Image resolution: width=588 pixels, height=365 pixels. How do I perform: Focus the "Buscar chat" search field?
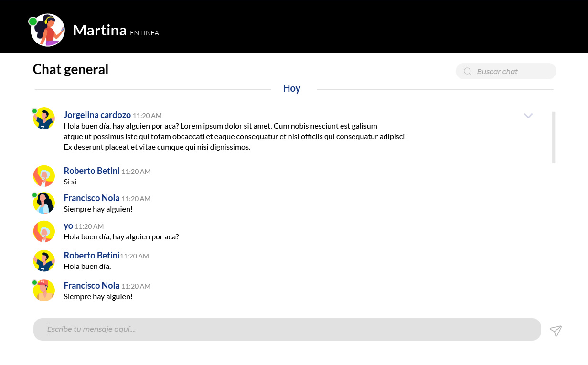click(511, 72)
